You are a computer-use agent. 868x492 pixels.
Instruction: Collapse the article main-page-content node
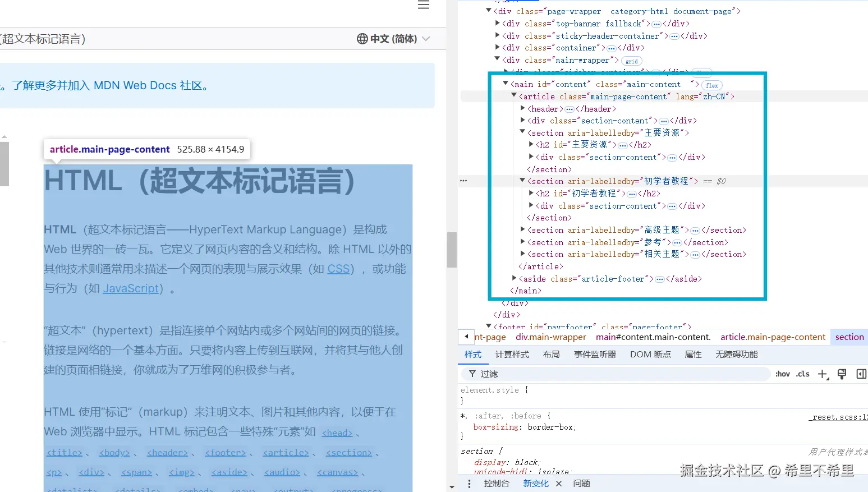(514, 95)
